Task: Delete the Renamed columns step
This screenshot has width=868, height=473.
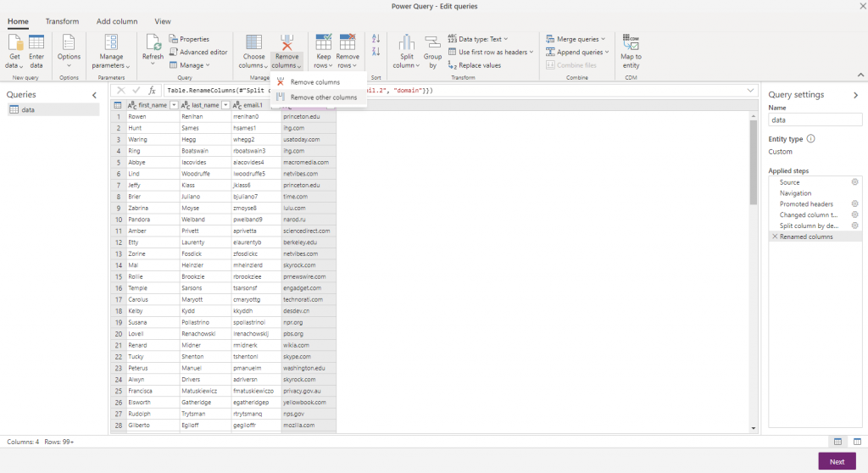Action: 775,236
